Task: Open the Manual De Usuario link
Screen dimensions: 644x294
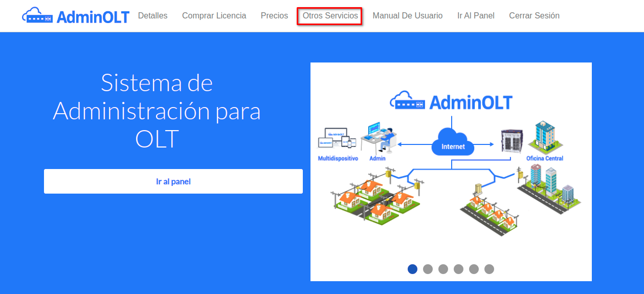Action: pos(407,16)
